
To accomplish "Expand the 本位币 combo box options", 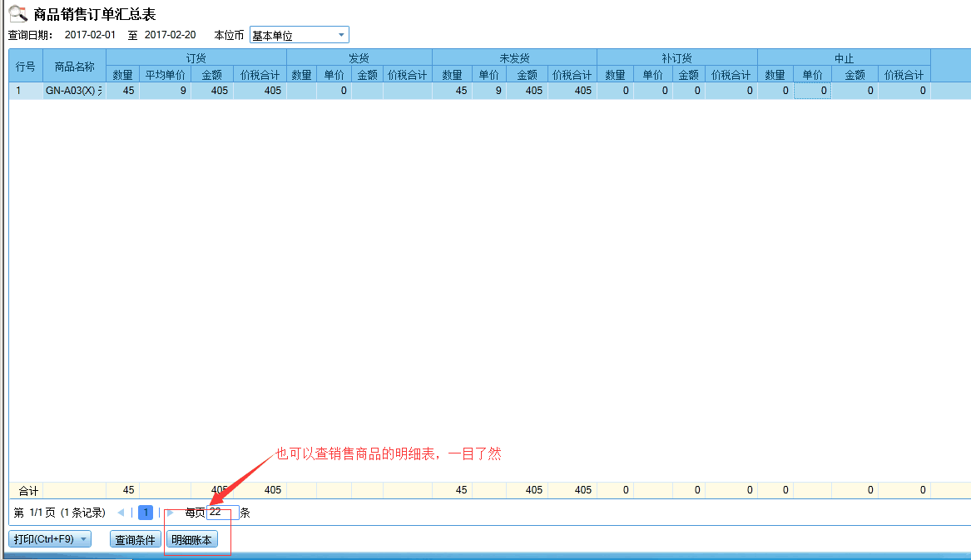I will [341, 34].
